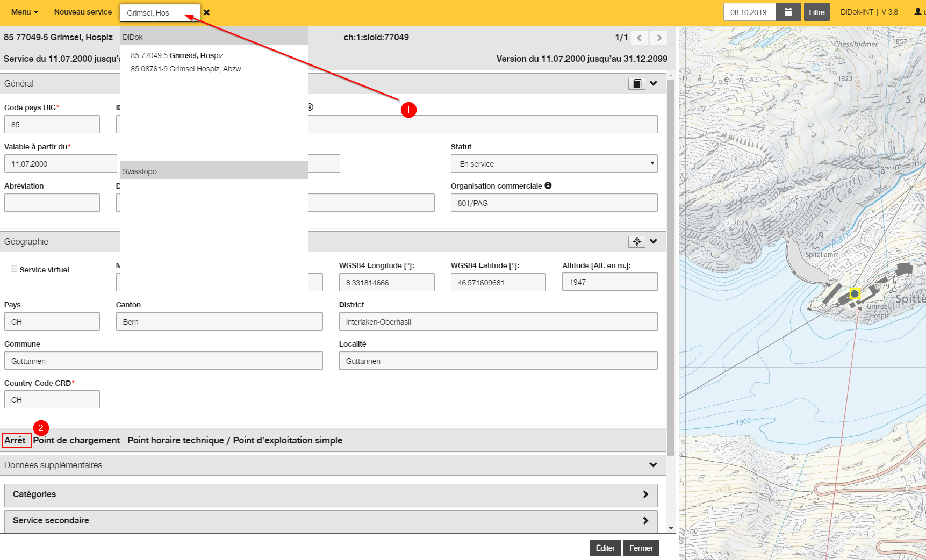The height and width of the screenshot is (560, 926).
Task: Click the book icon in Général header
Action: [x=636, y=83]
